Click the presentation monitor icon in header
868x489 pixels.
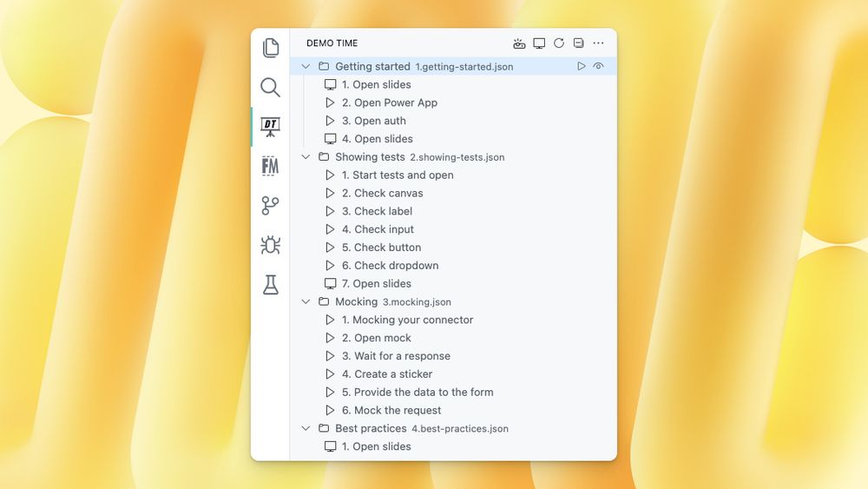pyautogui.click(x=539, y=43)
